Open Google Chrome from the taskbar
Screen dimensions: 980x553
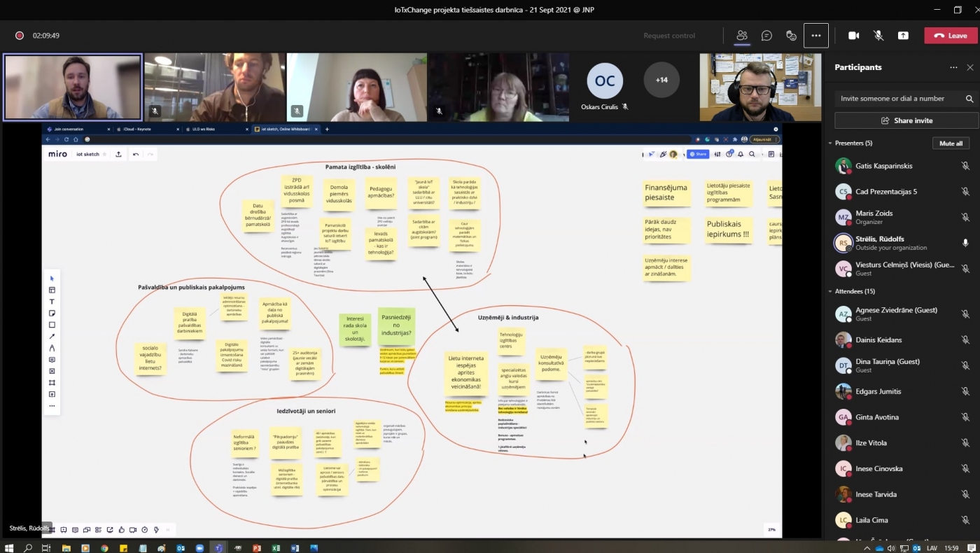click(105, 547)
